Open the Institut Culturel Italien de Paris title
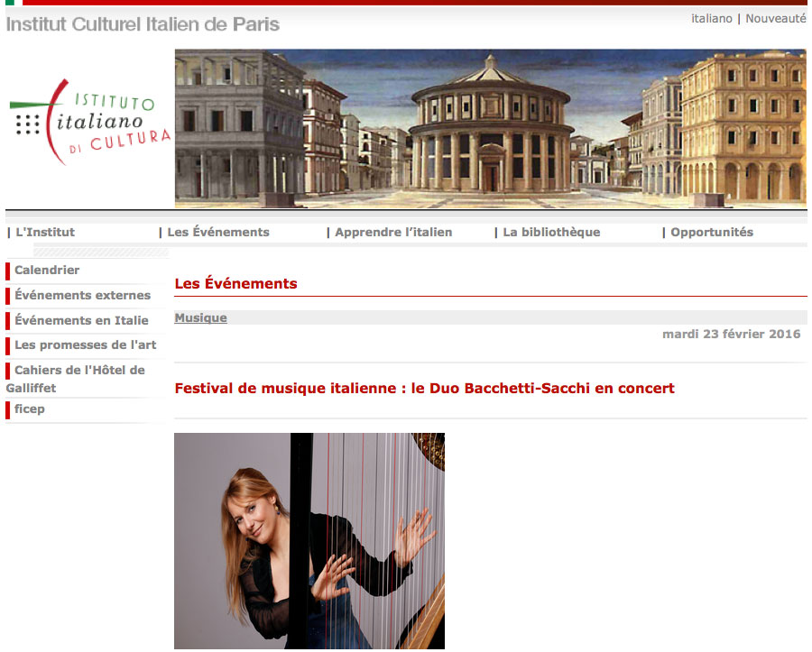The width and height of the screenshot is (812, 652). [143, 24]
